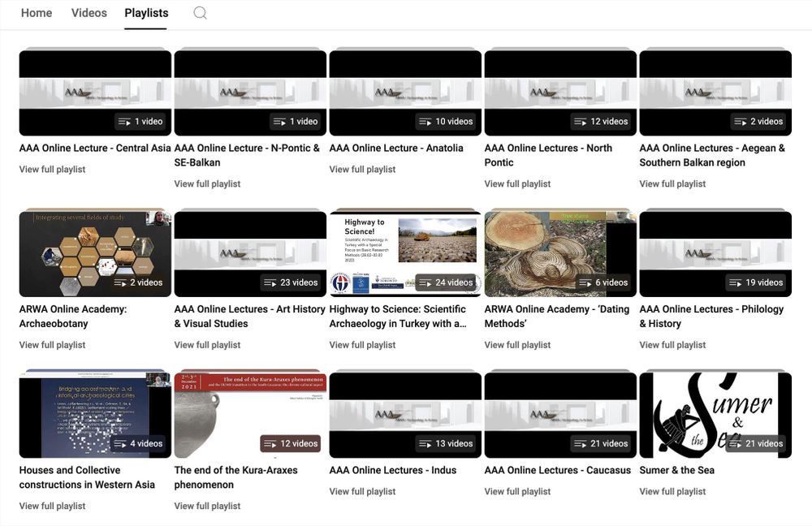Click the Philology & History playlist title
Image resolution: width=812 pixels, height=526 pixels.
pos(711,317)
